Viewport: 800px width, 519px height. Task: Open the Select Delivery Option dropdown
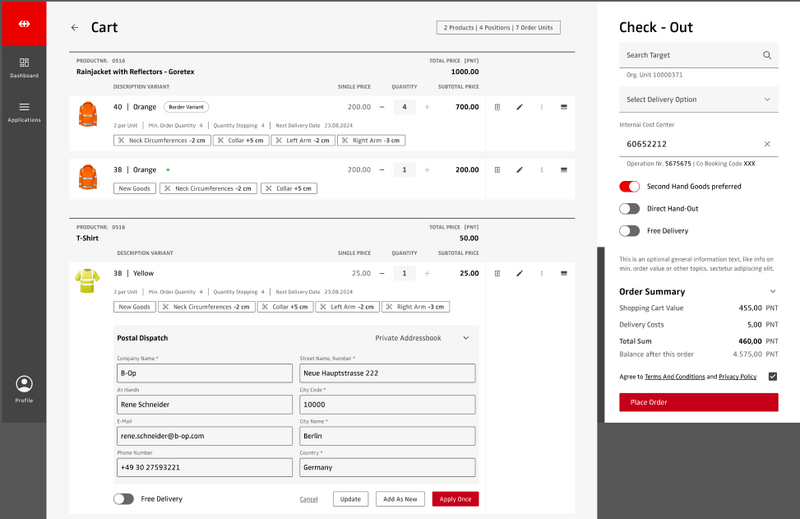(698, 100)
